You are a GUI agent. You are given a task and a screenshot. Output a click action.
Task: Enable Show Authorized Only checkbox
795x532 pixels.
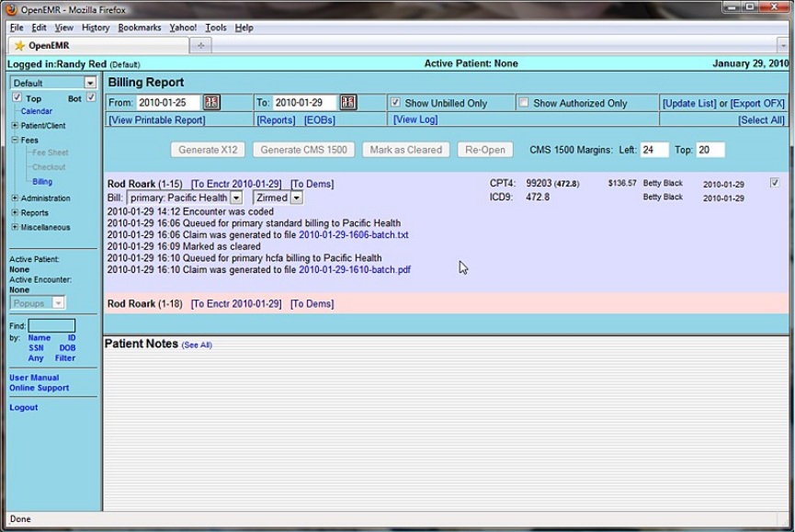tap(524, 102)
